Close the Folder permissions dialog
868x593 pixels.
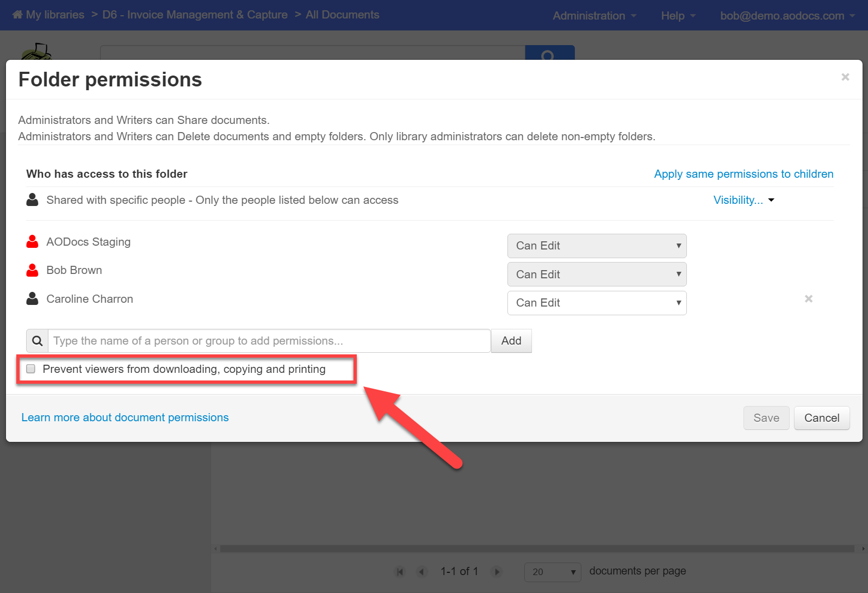point(845,77)
